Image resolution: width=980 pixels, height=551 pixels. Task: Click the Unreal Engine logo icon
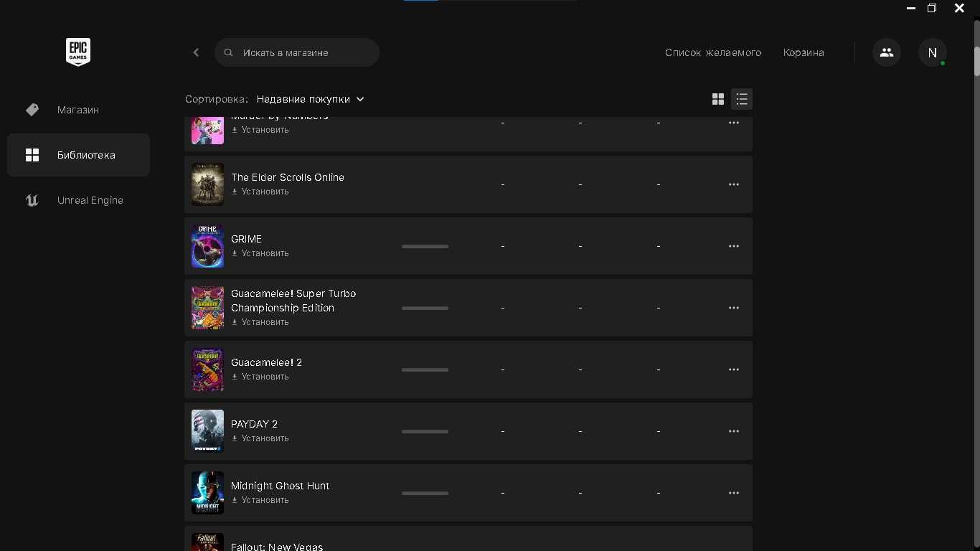point(32,200)
